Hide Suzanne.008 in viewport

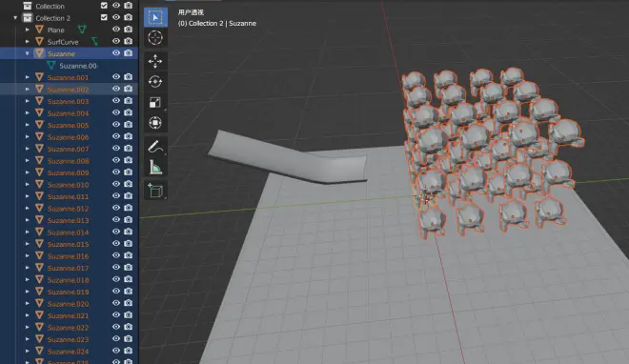[x=116, y=160]
